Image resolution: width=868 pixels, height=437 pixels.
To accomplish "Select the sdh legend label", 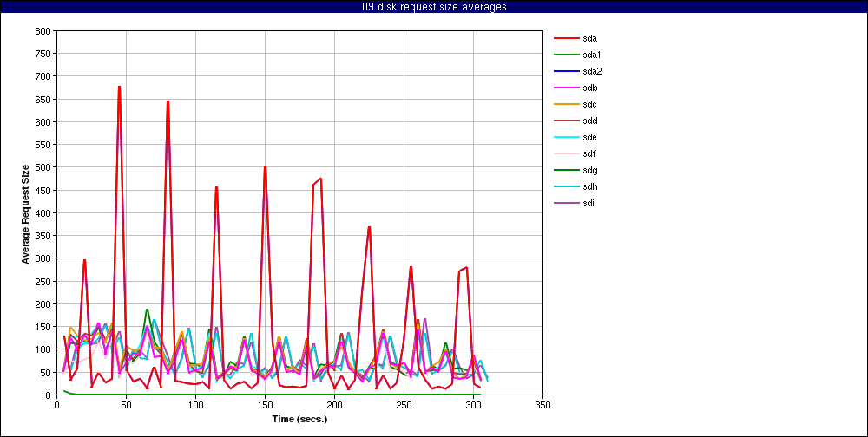I will (x=589, y=187).
